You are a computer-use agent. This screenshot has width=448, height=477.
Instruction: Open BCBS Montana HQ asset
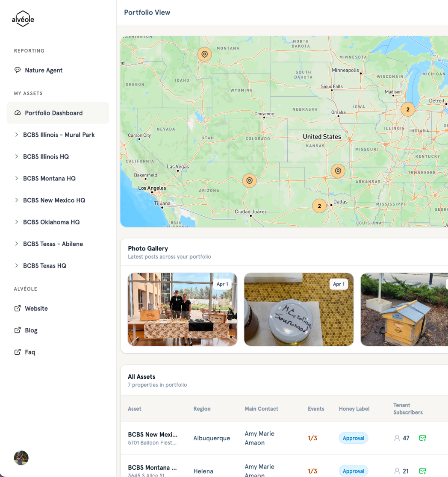point(49,179)
